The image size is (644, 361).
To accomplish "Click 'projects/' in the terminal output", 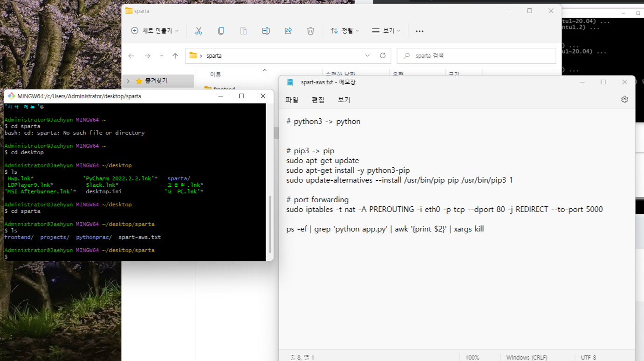I will click(55, 237).
